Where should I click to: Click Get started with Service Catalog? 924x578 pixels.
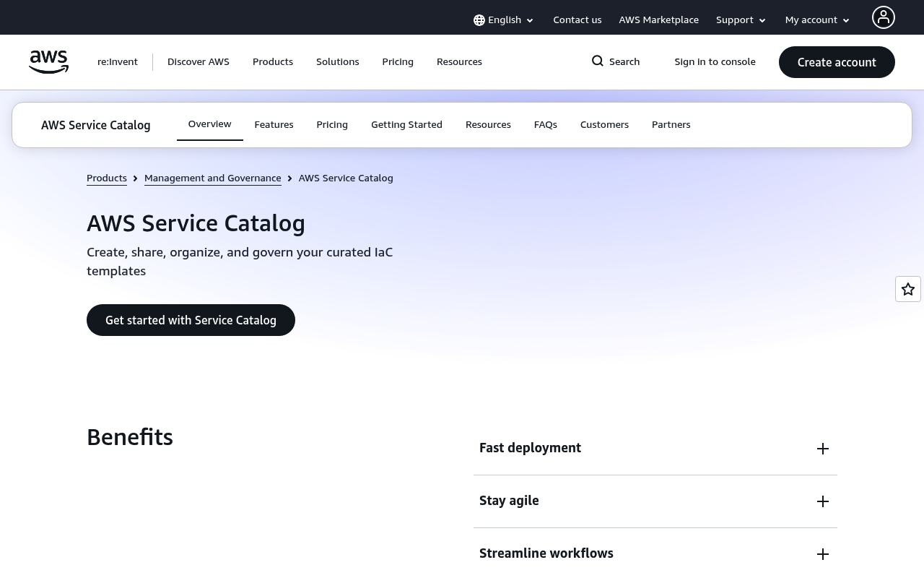191,320
